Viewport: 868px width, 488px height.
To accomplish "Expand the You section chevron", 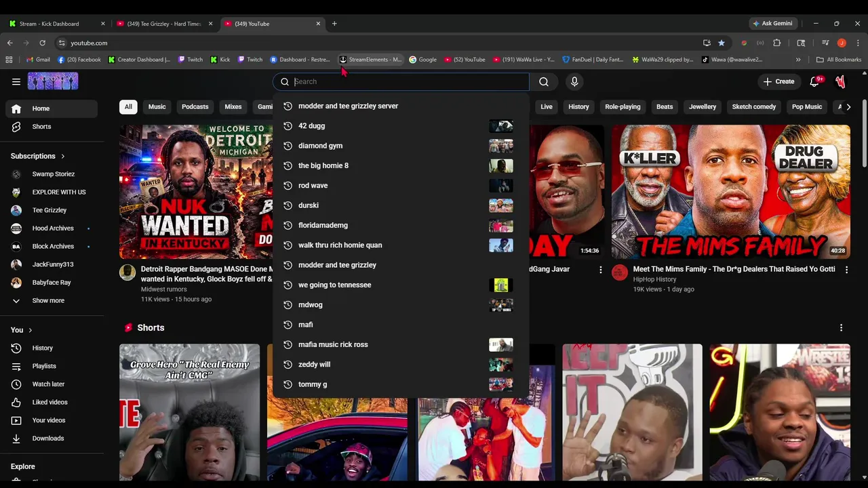I will tap(30, 330).
